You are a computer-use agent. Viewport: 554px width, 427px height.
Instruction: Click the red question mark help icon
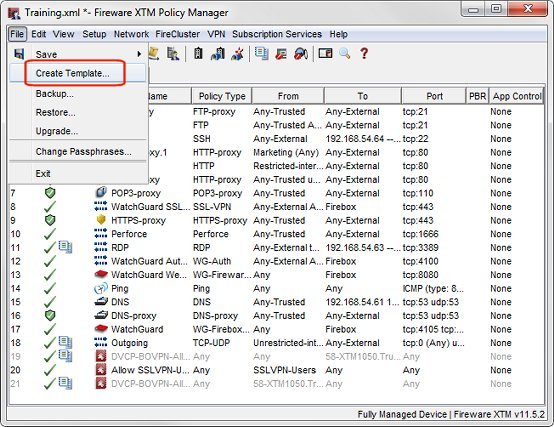(x=364, y=53)
